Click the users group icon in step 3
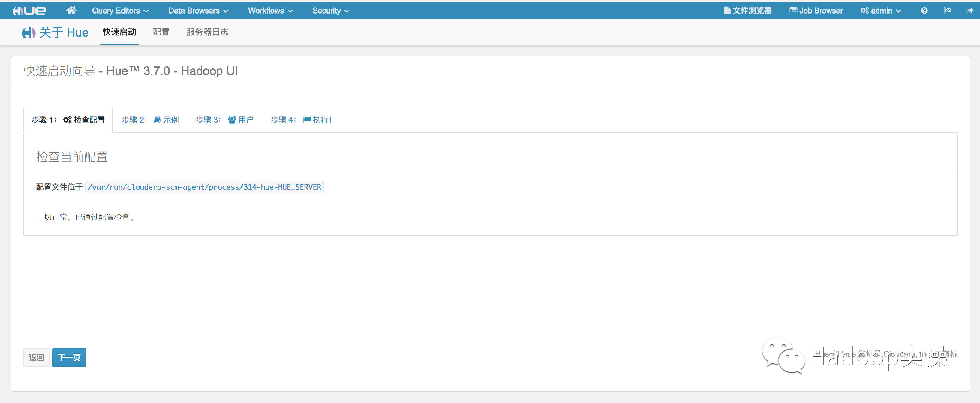Screen dimensions: 980x403 click(232, 120)
